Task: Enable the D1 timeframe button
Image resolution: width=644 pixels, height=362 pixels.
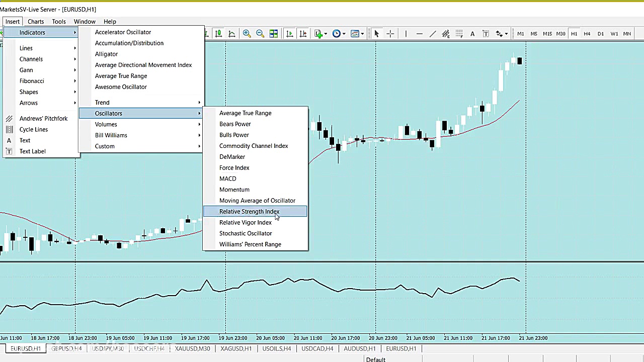Action: click(x=601, y=34)
